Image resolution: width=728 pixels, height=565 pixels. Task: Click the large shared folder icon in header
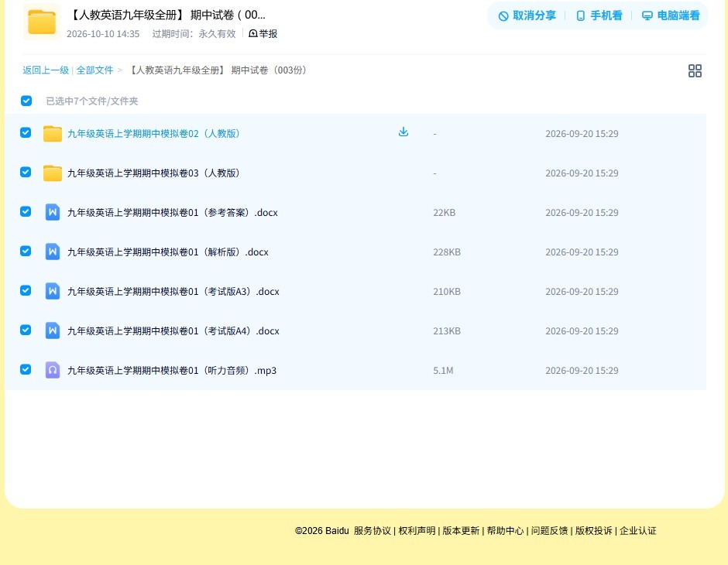[42, 22]
